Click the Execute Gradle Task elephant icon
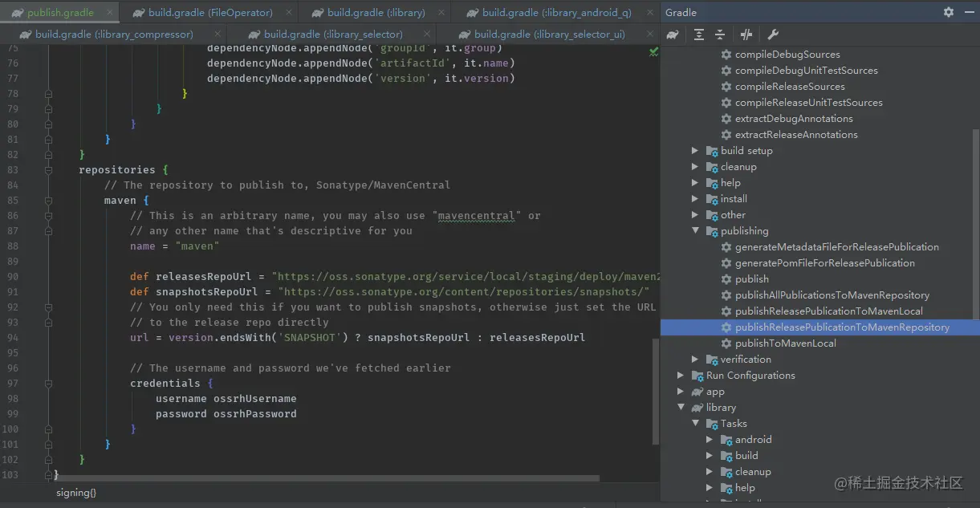Screen dimensions: 980x508 point(673,35)
